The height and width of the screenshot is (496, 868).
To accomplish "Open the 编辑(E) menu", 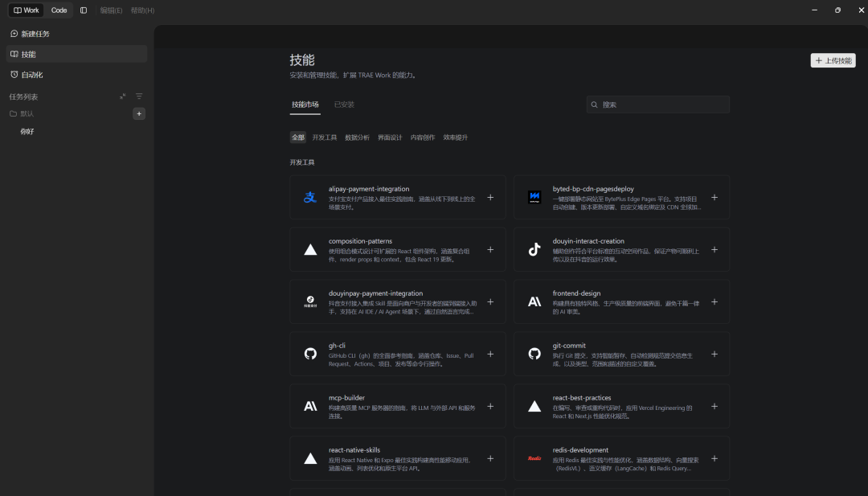I will click(111, 10).
